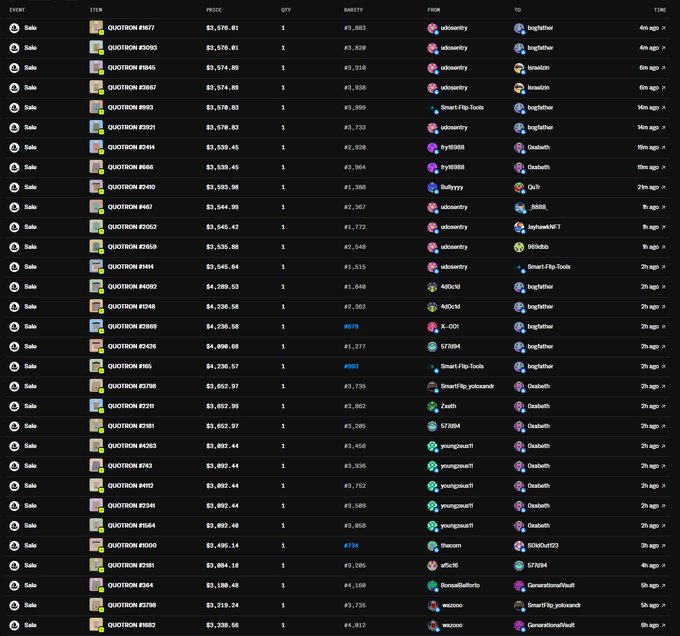
Task: Open the Israelzin buyer profile in QUOTRON #1845 row
Action: tap(538, 68)
